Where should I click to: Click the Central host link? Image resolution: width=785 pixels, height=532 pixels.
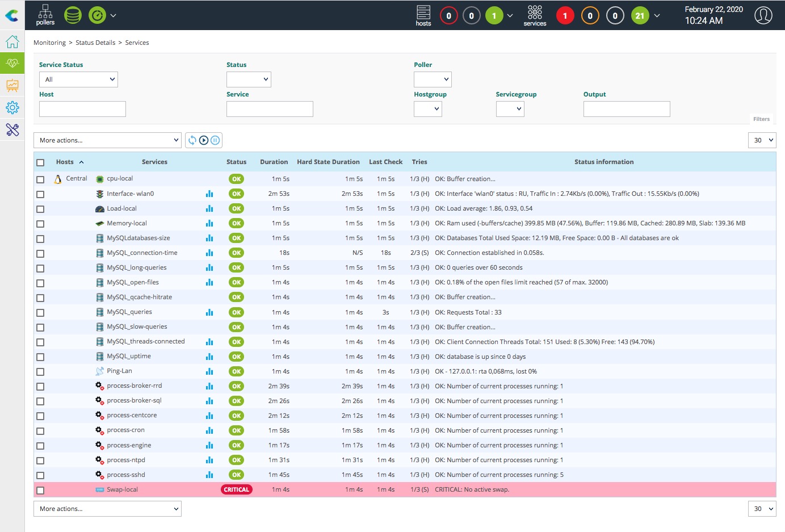[x=77, y=178]
